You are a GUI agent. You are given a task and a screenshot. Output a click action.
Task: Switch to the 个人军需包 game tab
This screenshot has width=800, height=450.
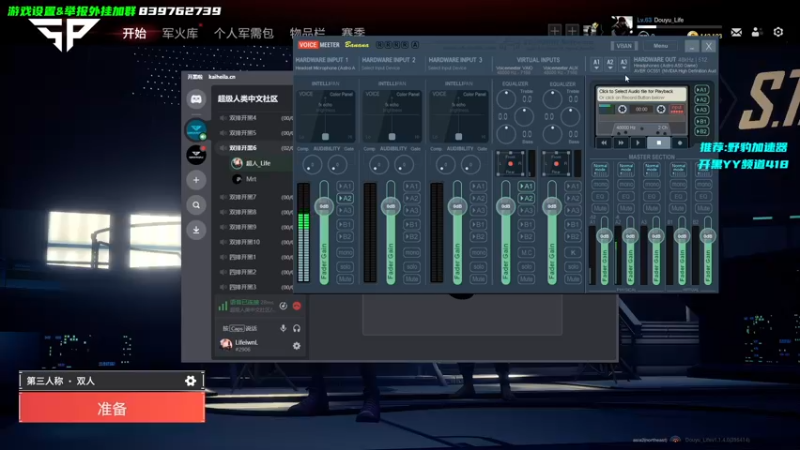coord(244,34)
